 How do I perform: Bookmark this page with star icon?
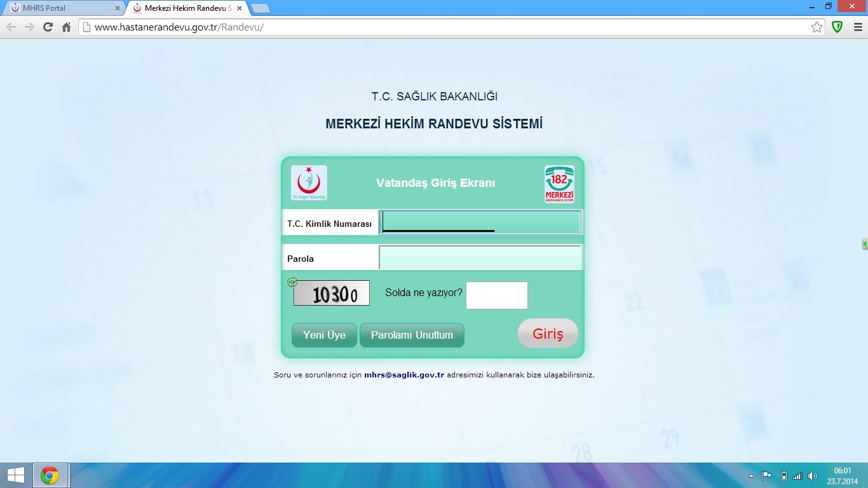[x=817, y=27]
